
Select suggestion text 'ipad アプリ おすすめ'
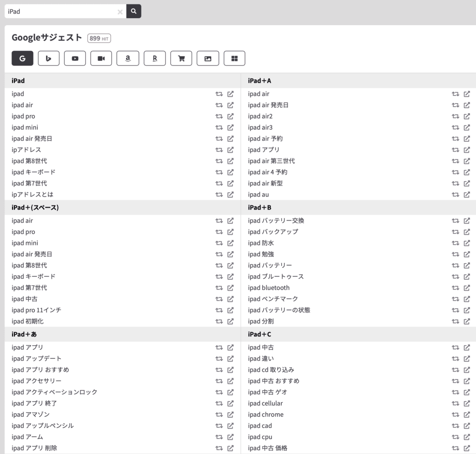[x=40, y=369]
